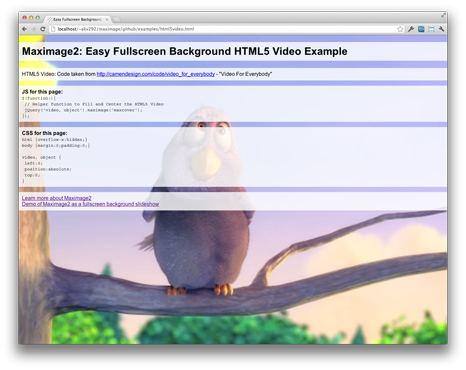Go back with the browser back arrow

(24, 29)
